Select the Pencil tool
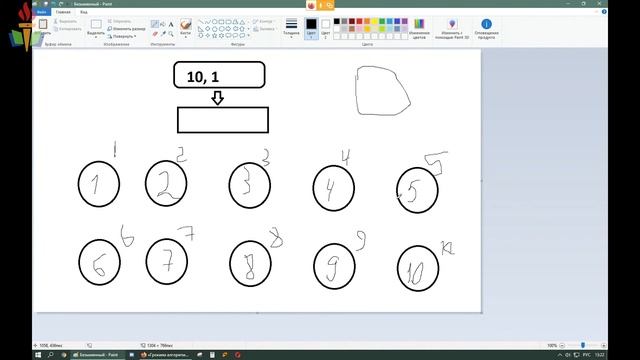Image resolution: width=640 pixels, height=360 pixels. tap(155, 24)
